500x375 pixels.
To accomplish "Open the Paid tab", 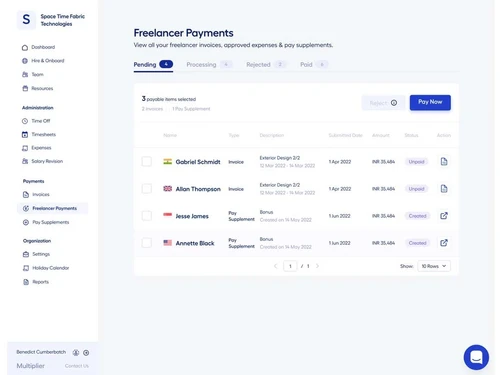I will click(314, 64).
